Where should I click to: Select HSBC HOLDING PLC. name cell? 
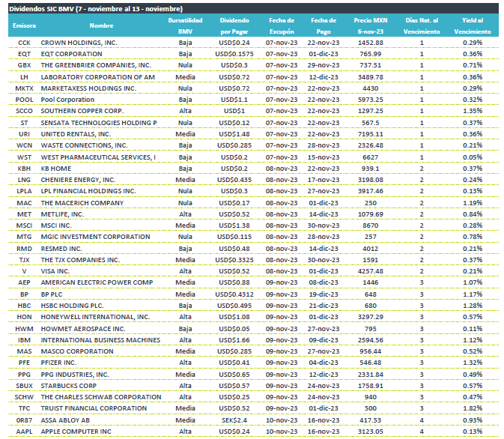pyautogui.click(x=72, y=306)
